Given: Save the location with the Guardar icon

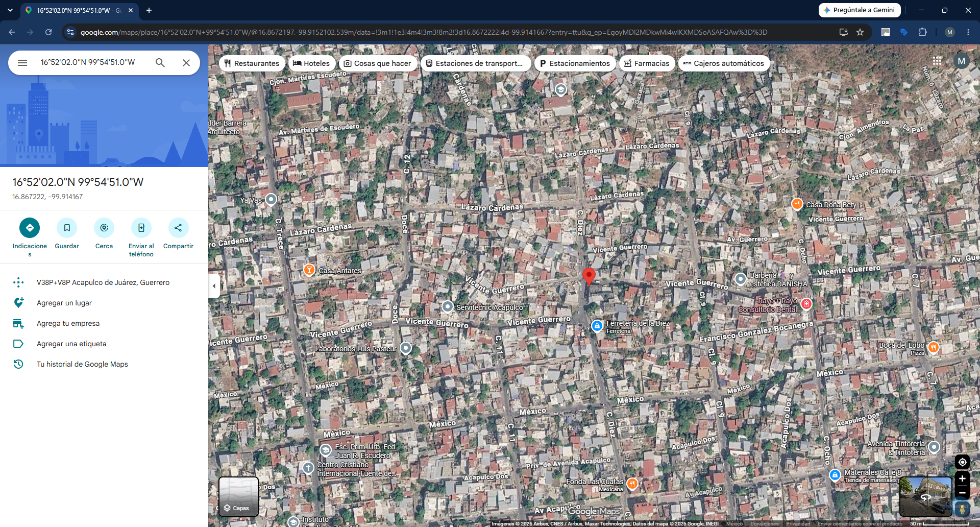Looking at the screenshot, I should [x=67, y=228].
